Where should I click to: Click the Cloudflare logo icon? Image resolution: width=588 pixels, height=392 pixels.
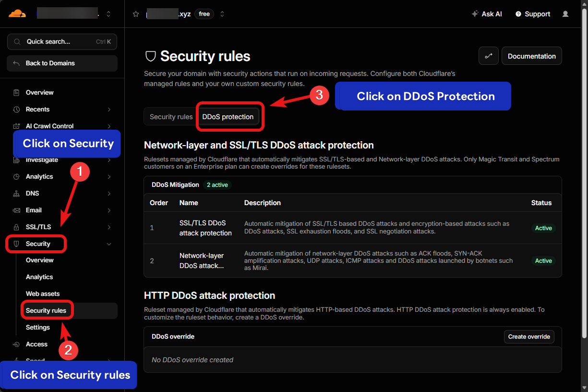(x=17, y=13)
